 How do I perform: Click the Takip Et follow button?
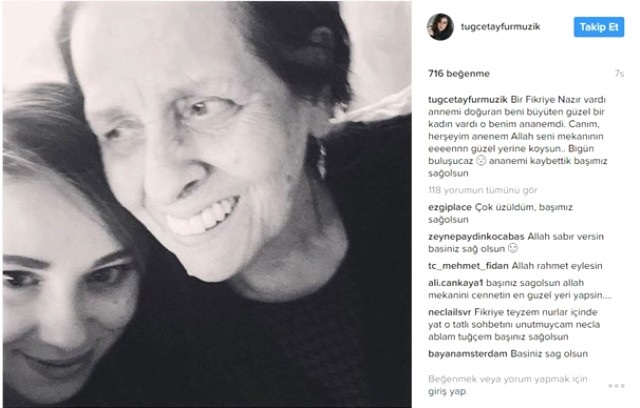599,27
